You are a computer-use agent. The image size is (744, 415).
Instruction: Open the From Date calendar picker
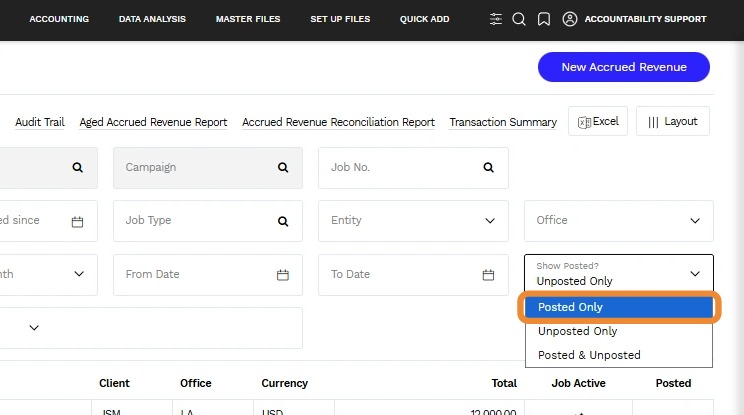tap(283, 275)
